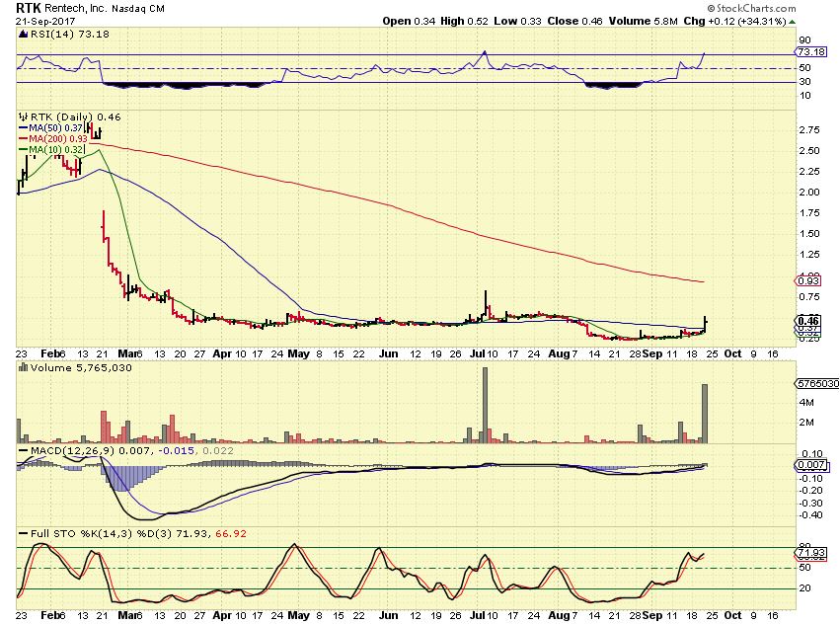Viewport: 840px width, 625px height.
Task: Click the 'Rentech, Inc.' company name
Action: [76, 9]
